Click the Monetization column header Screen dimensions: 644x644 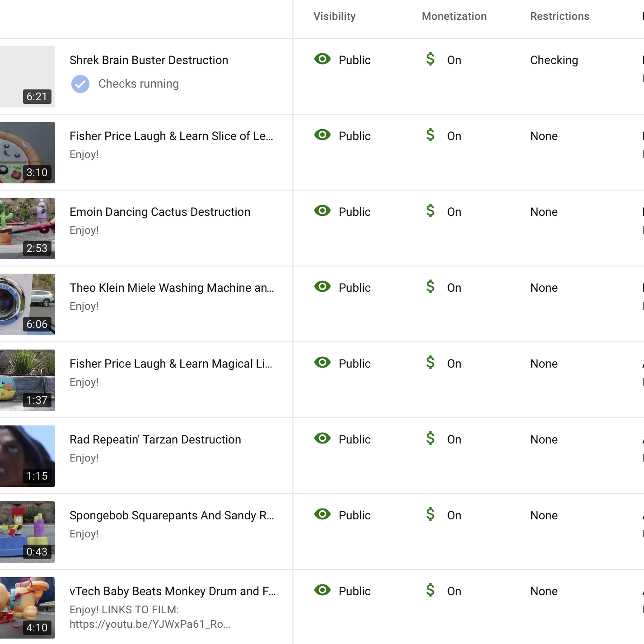(x=454, y=16)
